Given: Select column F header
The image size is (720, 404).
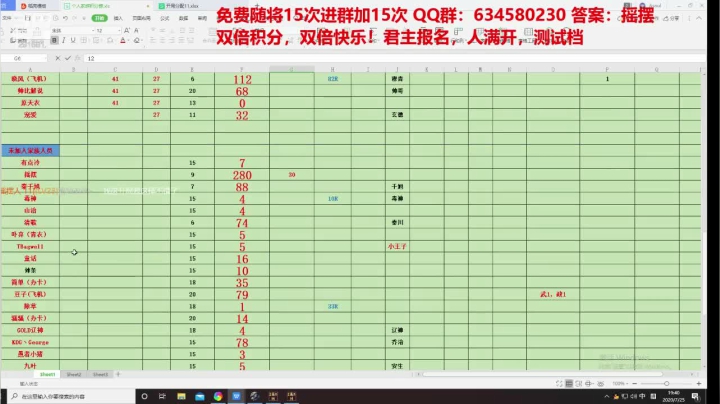Looking at the screenshot, I should click(242, 69).
